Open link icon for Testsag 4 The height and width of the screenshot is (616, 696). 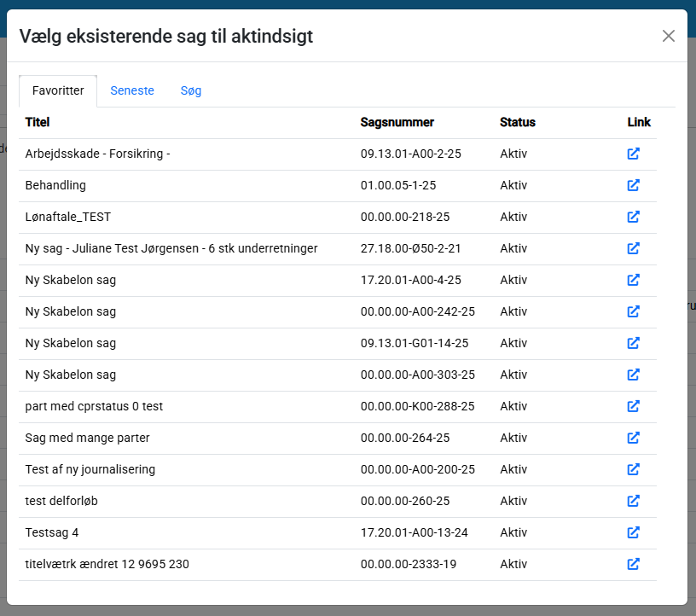pos(633,532)
